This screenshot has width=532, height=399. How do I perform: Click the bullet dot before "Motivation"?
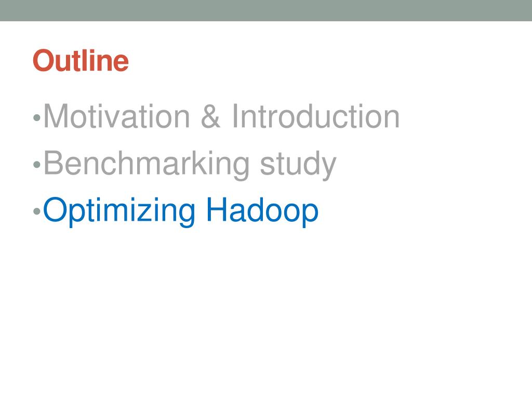[37, 118]
